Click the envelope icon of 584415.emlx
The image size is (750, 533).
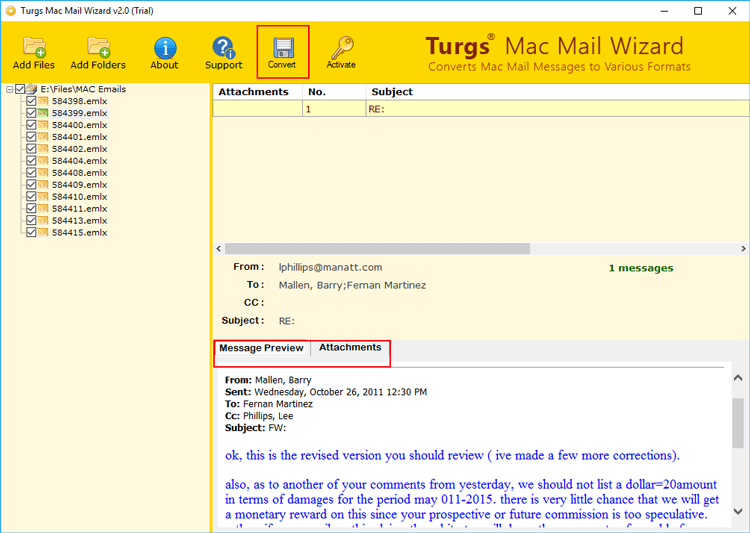pos(43,233)
